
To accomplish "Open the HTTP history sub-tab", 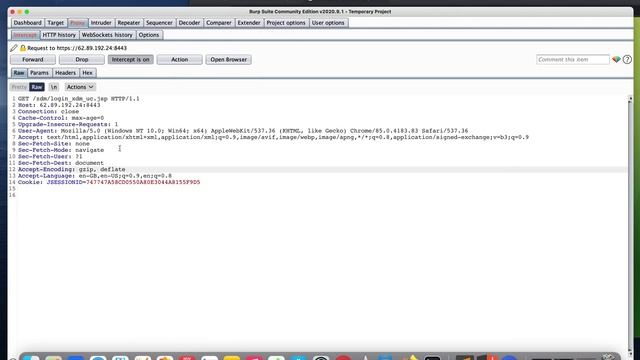I will [x=59, y=35].
